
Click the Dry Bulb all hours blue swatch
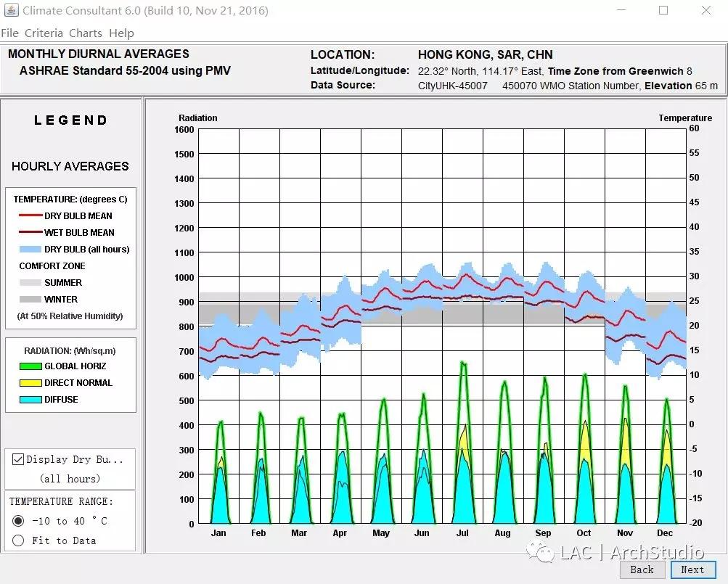coord(30,250)
